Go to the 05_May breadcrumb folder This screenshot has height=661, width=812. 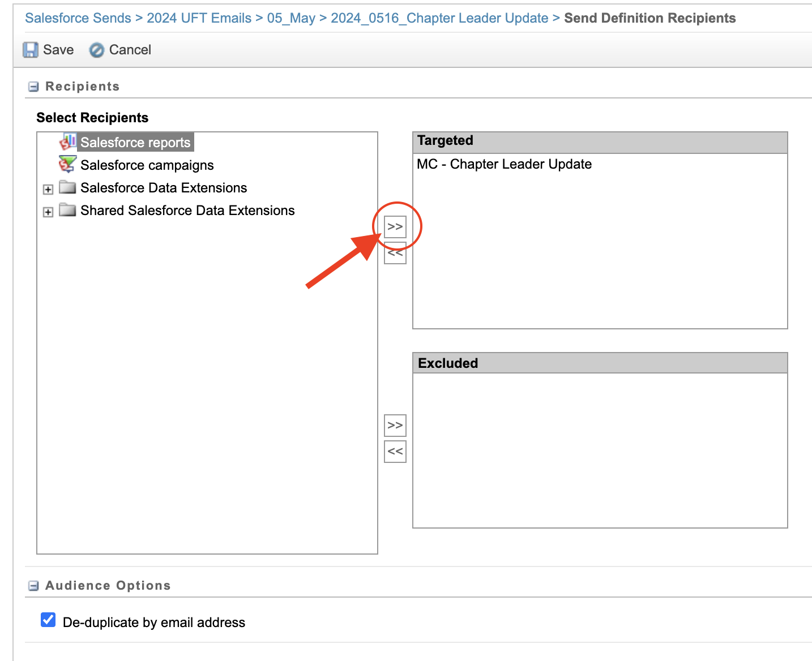(x=291, y=18)
